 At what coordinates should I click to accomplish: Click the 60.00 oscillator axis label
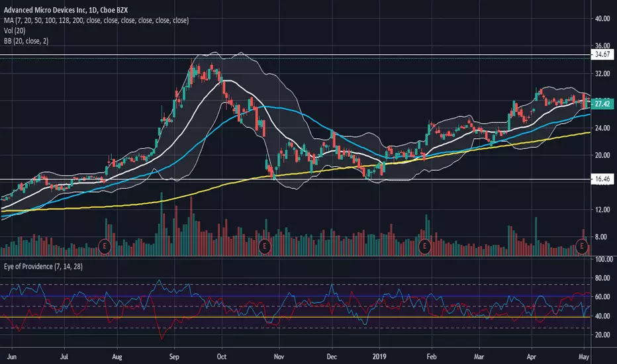click(602, 296)
